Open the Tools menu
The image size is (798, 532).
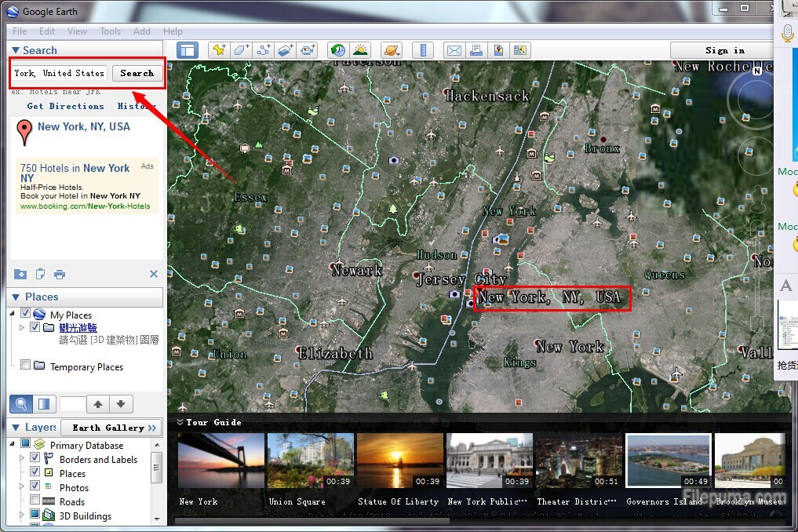point(110,31)
